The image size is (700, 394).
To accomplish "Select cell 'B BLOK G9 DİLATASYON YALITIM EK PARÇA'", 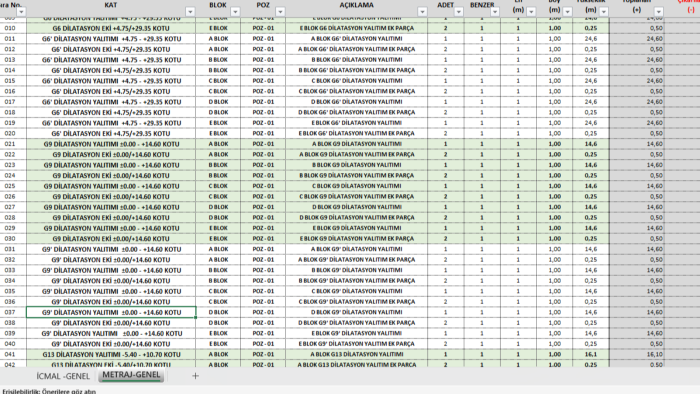I will coord(356,175).
